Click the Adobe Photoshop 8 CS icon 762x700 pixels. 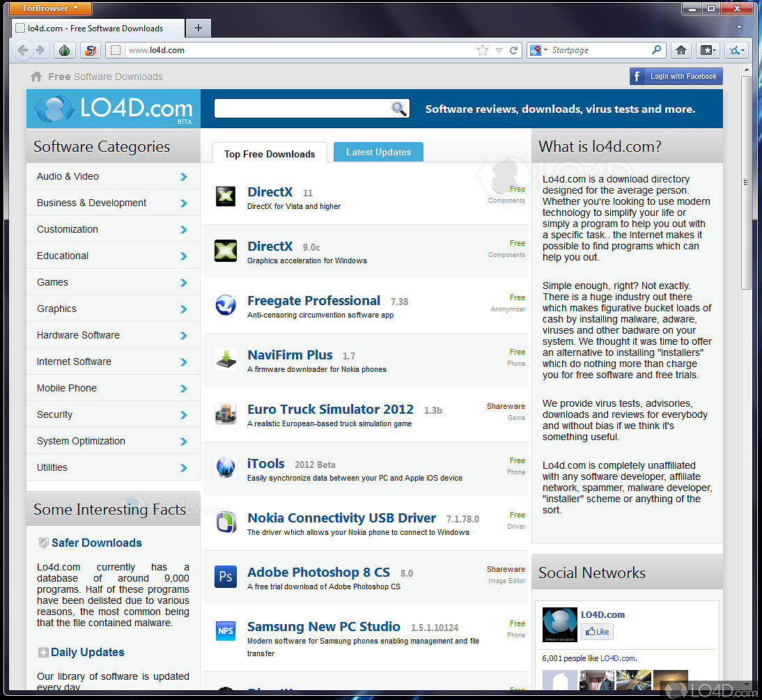pyautogui.click(x=226, y=577)
